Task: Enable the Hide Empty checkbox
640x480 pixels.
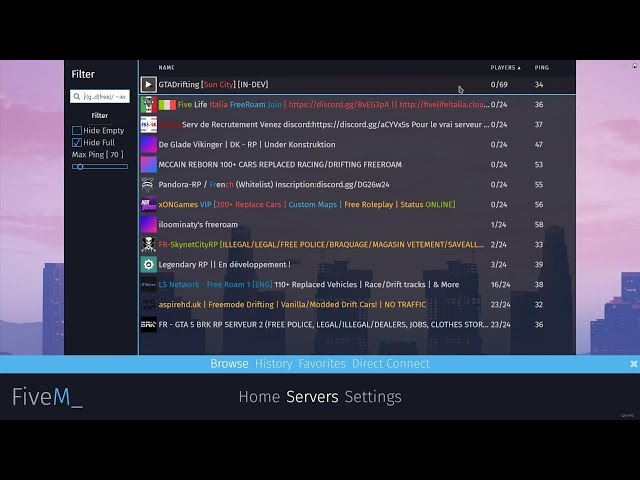Action: point(77,131)
